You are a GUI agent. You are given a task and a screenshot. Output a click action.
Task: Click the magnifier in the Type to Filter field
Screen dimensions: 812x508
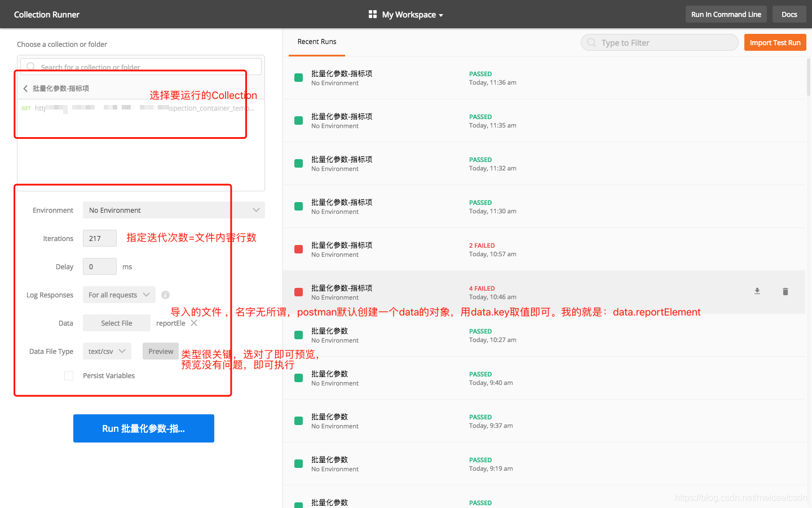click(x=591, y=42)
